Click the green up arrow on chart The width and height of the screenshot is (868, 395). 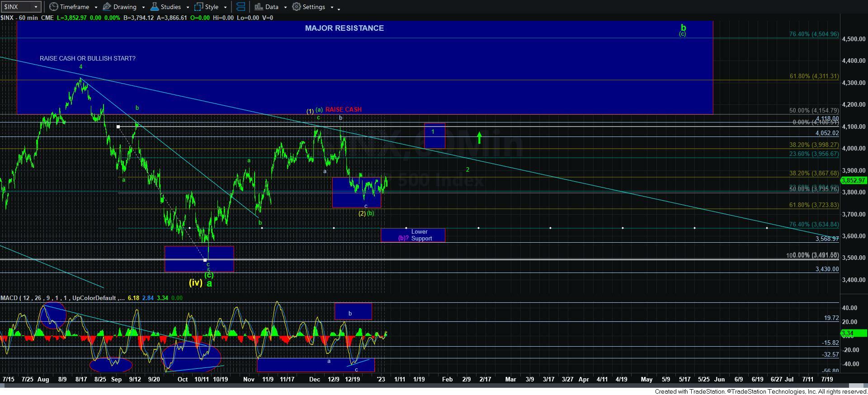tap(479, 137)
